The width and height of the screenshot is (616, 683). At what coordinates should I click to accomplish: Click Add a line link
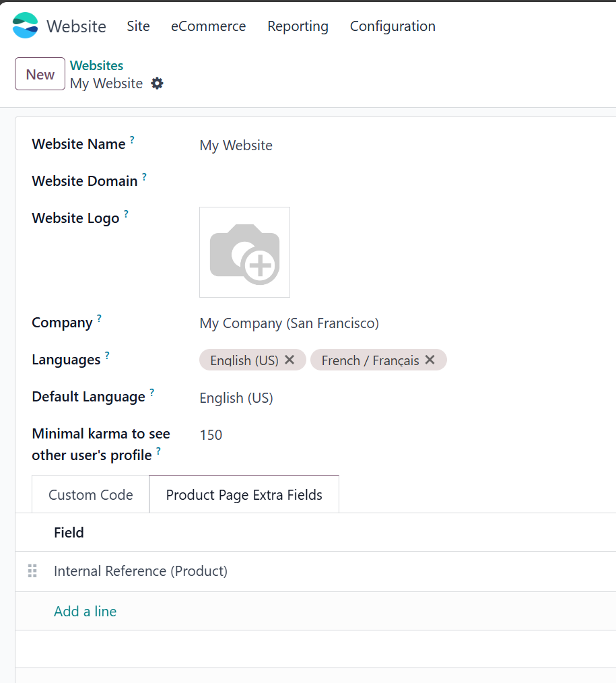point(85,611)
